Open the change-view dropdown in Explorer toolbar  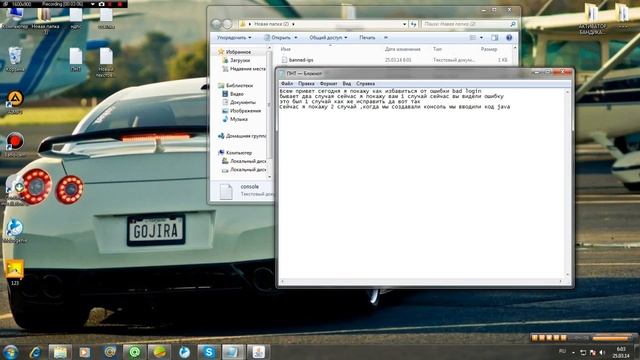pyautogui.click(x=482, y=38)
